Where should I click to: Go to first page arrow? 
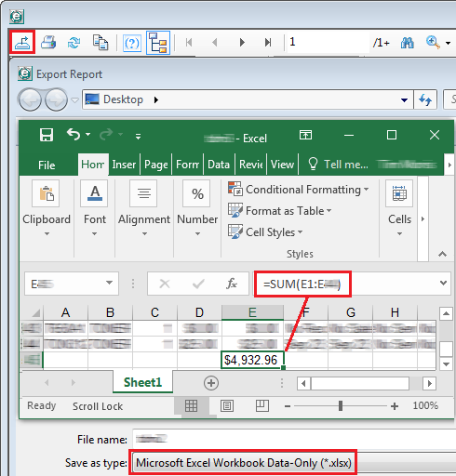point(189,42)
